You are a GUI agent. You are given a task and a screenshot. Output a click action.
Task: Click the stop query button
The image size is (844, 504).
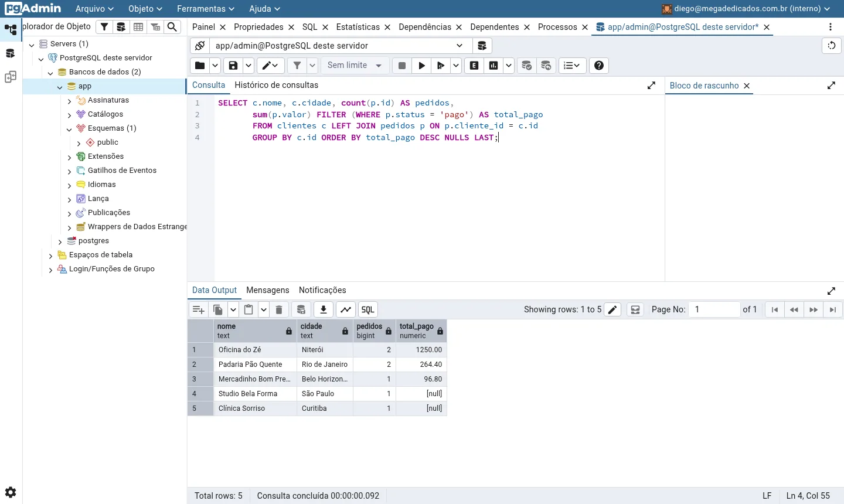[402, 66]
